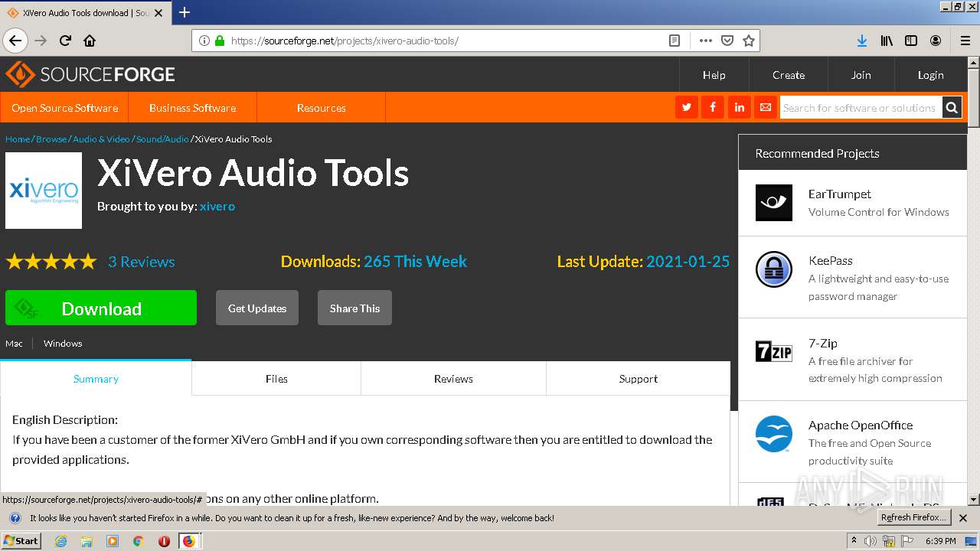
Task: Click the page vertical scrollbar down arrow
Action: pyautogui.click(x=973, y=499)
